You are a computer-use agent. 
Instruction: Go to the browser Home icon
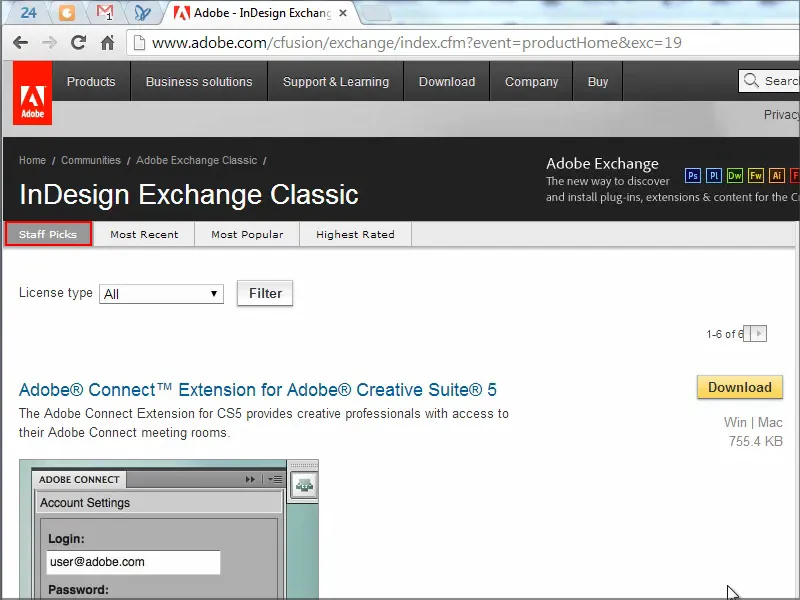pyautogui.click(x=107, y=42)
